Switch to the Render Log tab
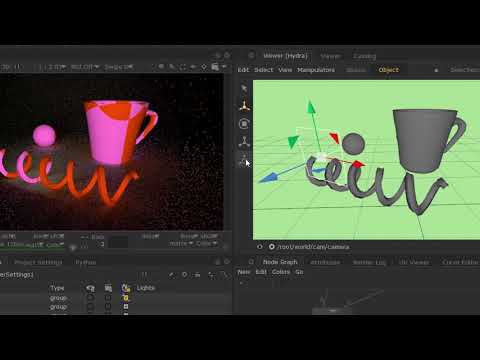Screen dimensions: 480x360 [x=369, y=262]
